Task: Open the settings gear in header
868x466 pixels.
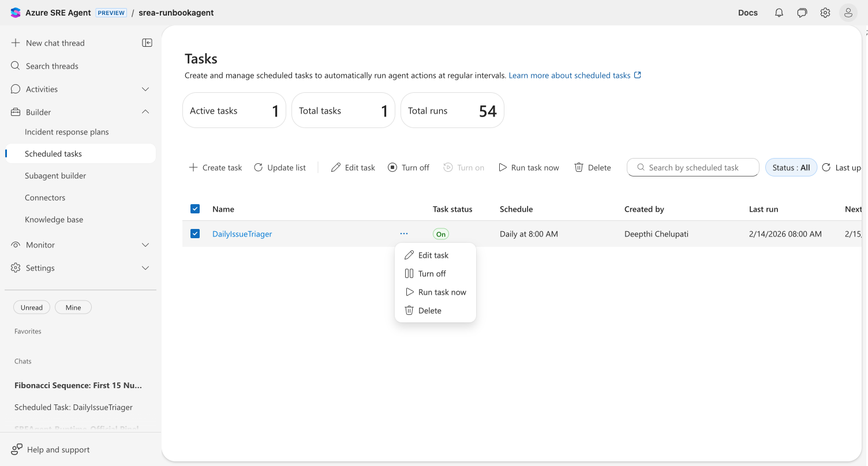Action: click(x=825, y=13)
